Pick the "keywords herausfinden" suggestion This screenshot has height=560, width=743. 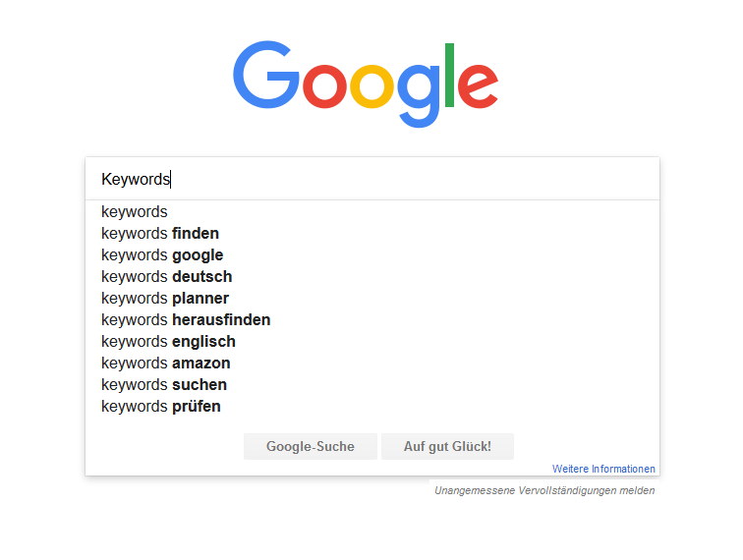click(372, 320)
